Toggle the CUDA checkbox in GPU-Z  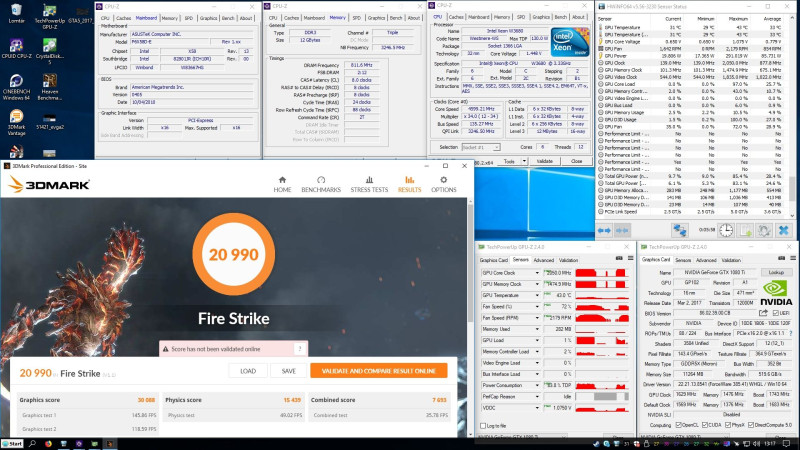click(705, 424)
